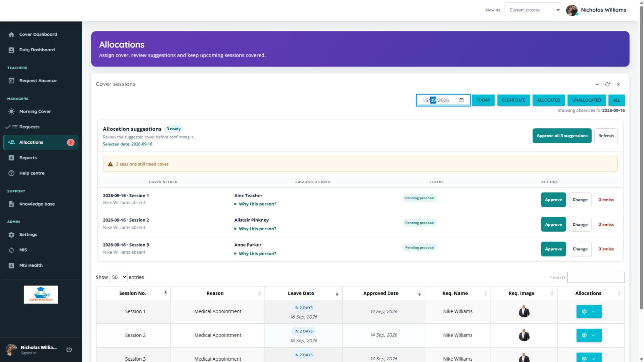Open the allocations dropdown for Session 2 row
This screenshot has height=362, width=644.
point(589,335)
